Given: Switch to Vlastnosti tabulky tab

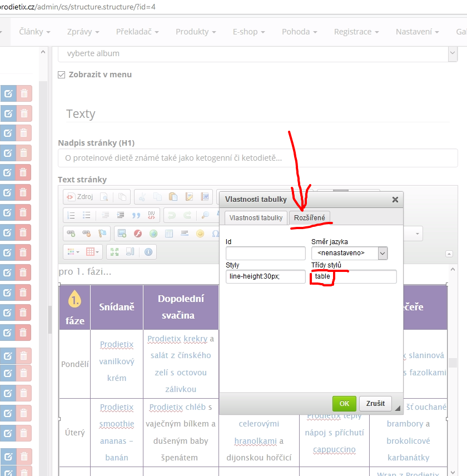Looking at the screenshot, I should pos(256,218).
